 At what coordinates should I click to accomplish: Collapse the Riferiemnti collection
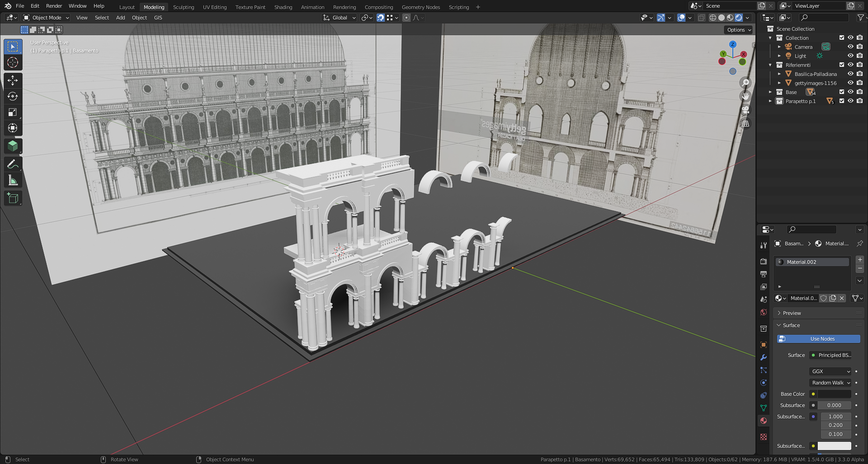770,65
